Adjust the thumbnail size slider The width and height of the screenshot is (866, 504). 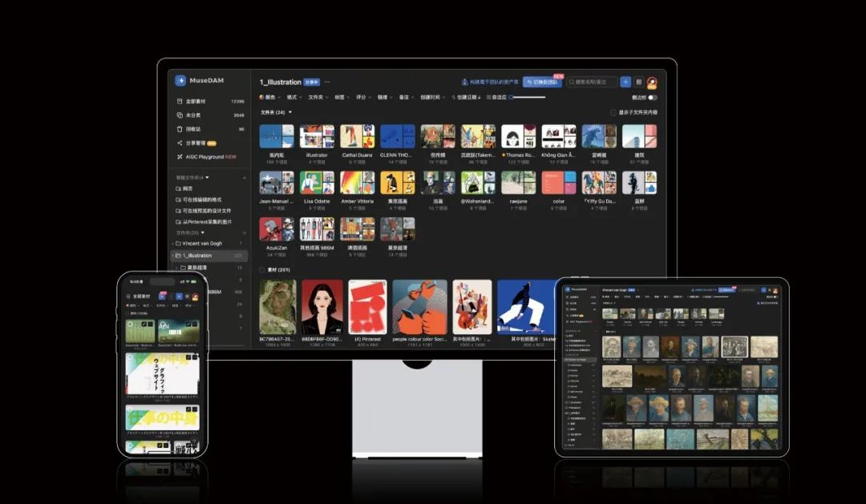click(x=528, y=97)
